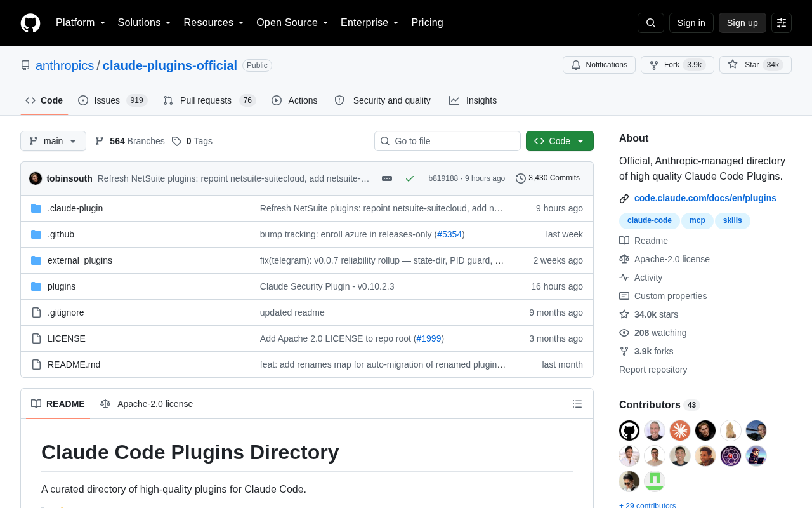This screenshot has height=508, width=812.
Task: Switch to the Pull requests tab
Action: tap(209, 100)
